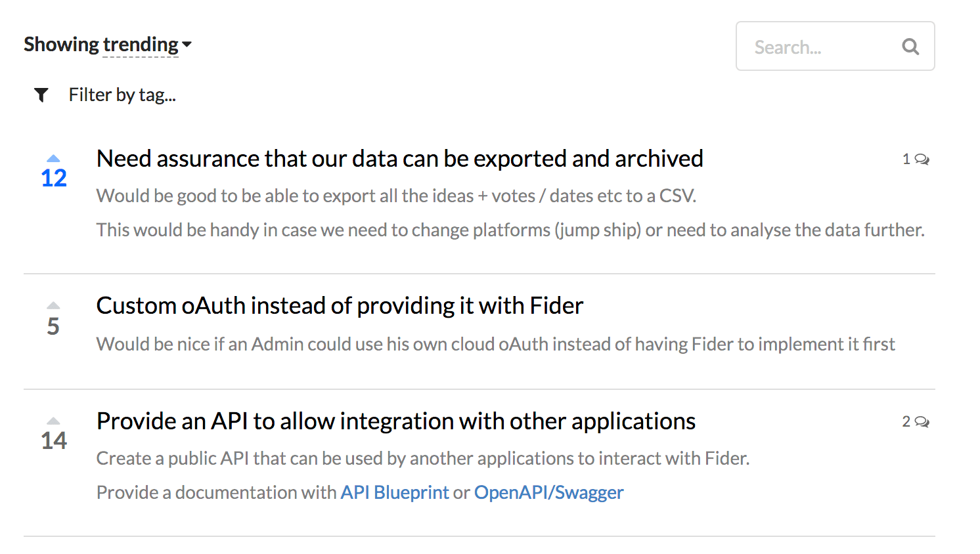980x554 pixels.
Task: Open the Filter by tag selector
Action: [122, 95]
